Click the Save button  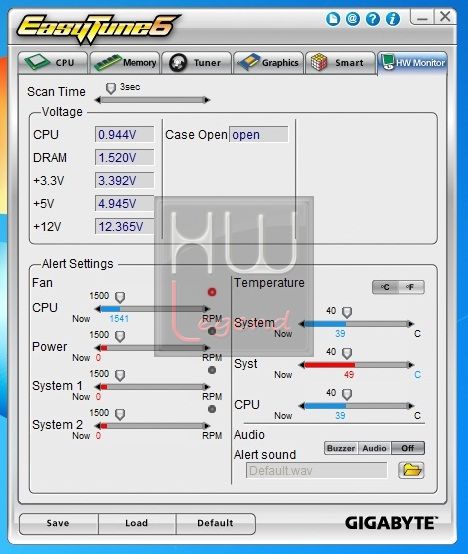[58, 523]
